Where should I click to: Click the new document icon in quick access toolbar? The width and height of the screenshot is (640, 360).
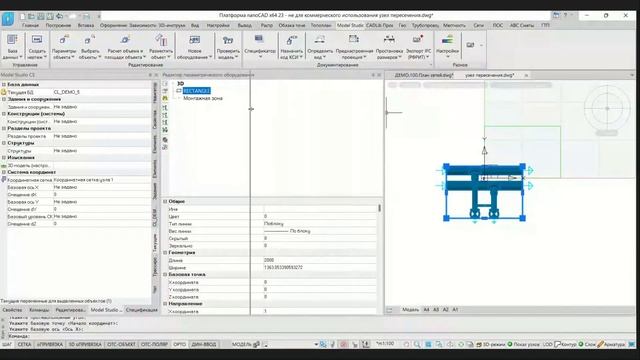[23, 16]
